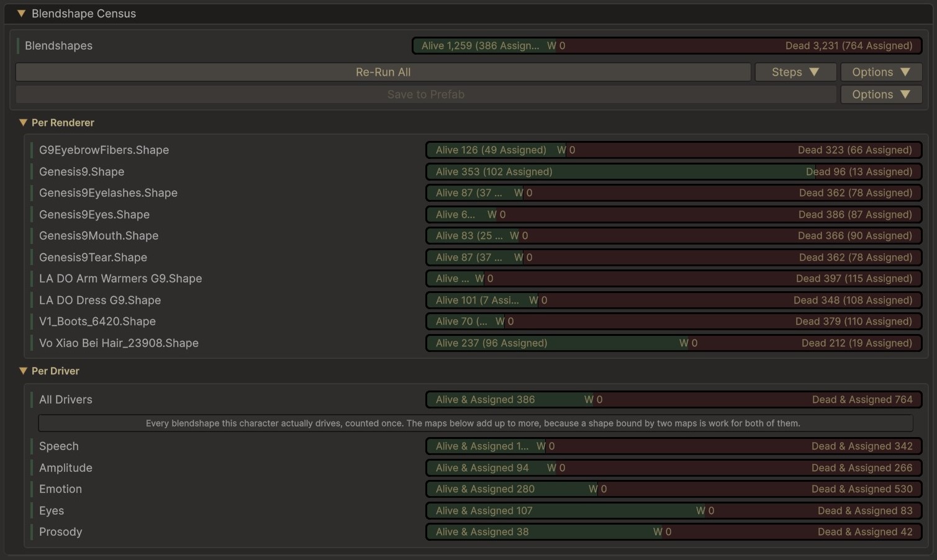
Task: Select the Emotion driver label
Action: tap(60, 489)
